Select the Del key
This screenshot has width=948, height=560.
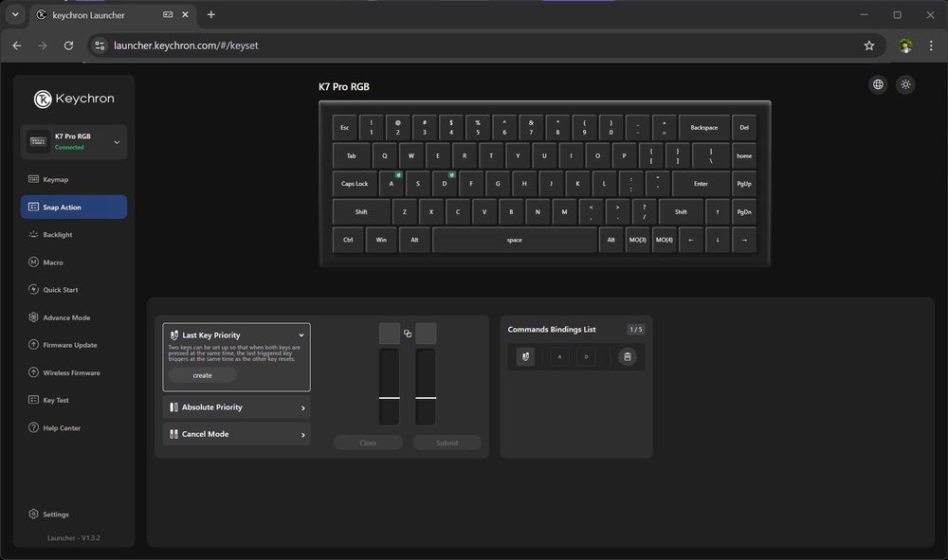[744, 128]
